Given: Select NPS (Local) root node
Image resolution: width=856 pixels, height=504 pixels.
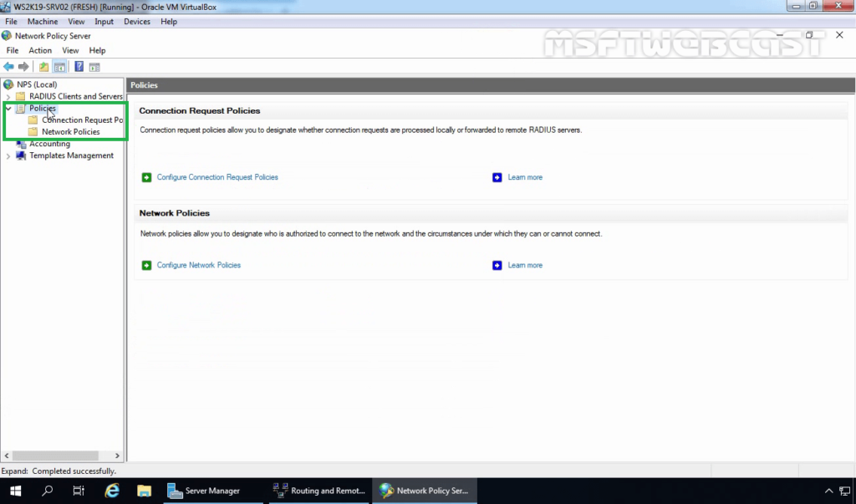Looking at the screenshot, I should 37,84.
